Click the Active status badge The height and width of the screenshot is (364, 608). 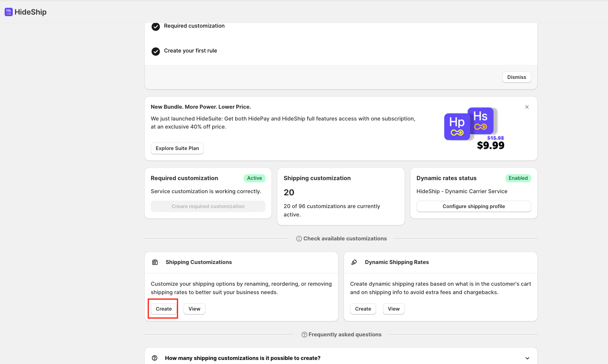pos(254,178)
